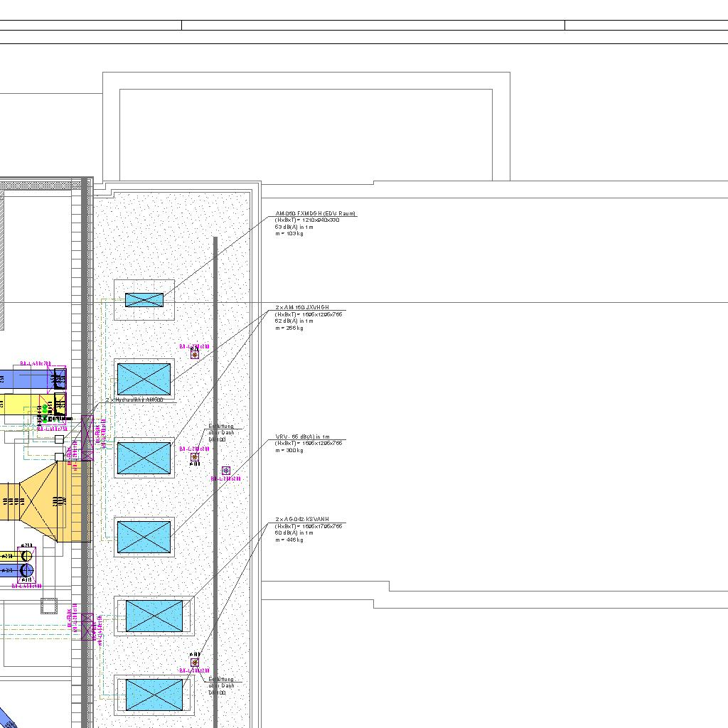The height and width of the screenshot is (728, 728).
Task: Click the 2 x AM-160-JXVHGH label
Action: pyautogui.click(x=302, y=307)
